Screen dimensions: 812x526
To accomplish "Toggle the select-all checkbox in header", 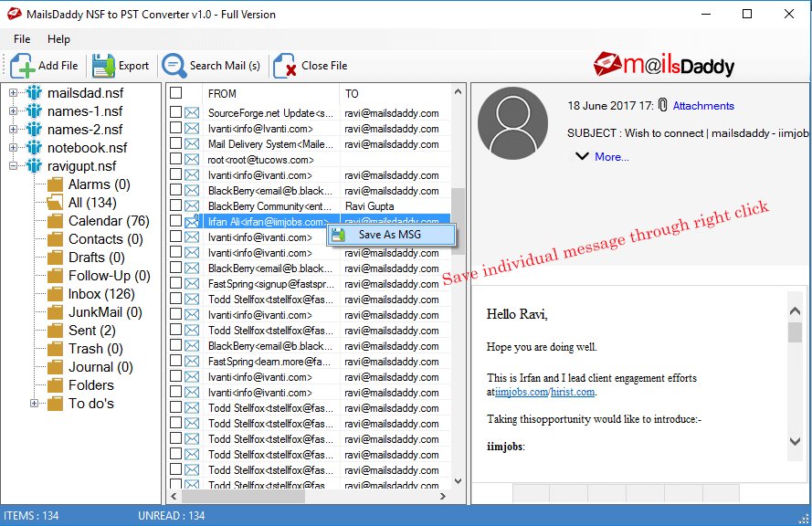I will [x=176, y=93].
